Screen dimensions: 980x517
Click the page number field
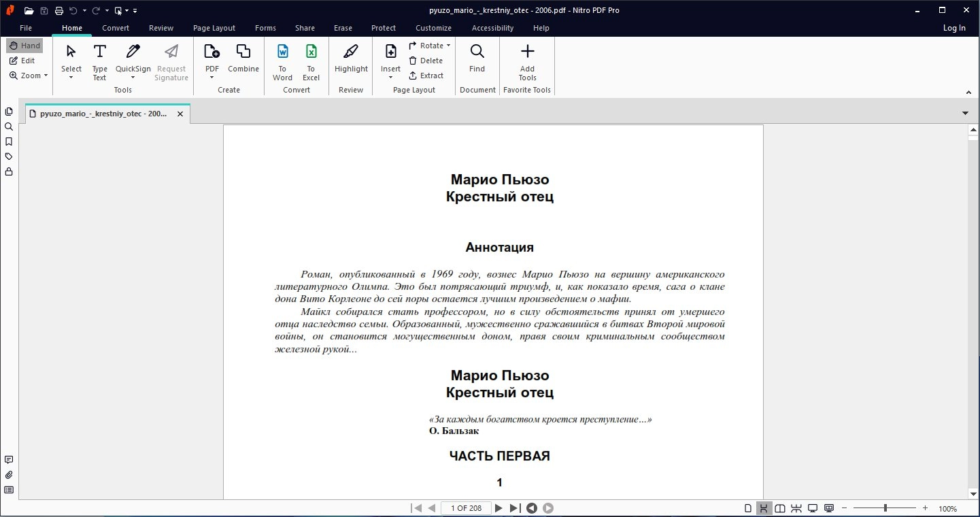point(466,508)
